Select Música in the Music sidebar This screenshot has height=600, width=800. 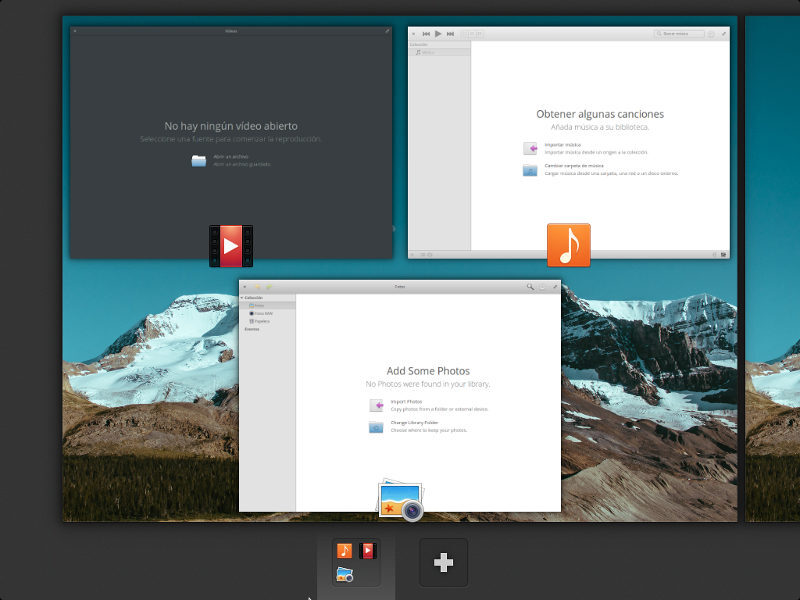[x=428, y=52]
